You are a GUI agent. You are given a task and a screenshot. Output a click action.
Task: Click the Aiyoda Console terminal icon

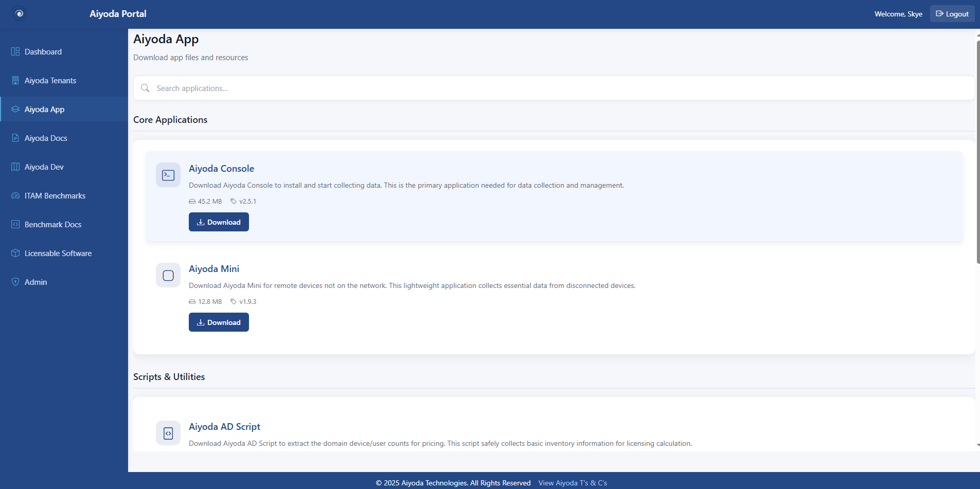click(x=168, y=175)
